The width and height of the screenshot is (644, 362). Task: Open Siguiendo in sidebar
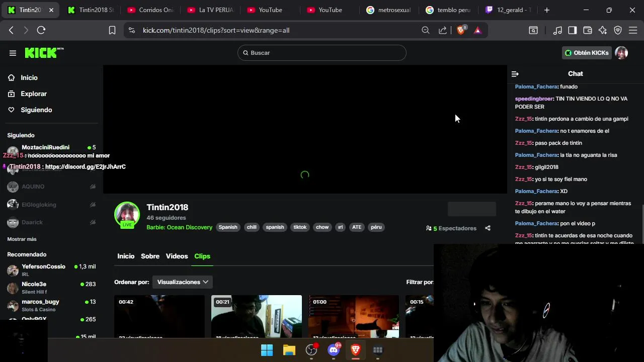(x=36, y=110)
